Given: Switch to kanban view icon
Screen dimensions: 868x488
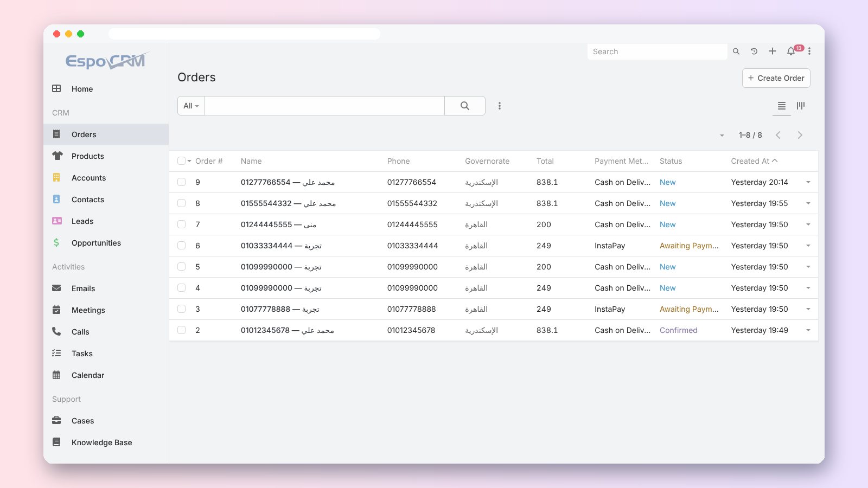Looking at the screenshot, I should coord(801,106).
